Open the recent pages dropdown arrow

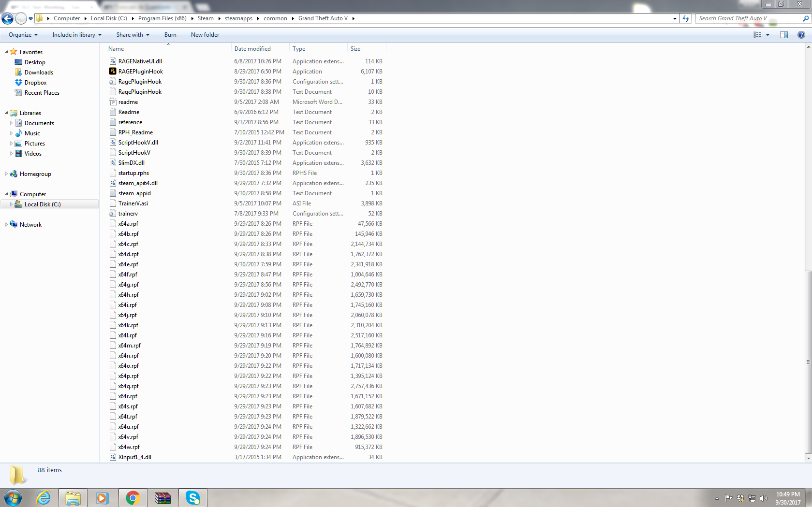pyautogui.click(x=30, y=19)
